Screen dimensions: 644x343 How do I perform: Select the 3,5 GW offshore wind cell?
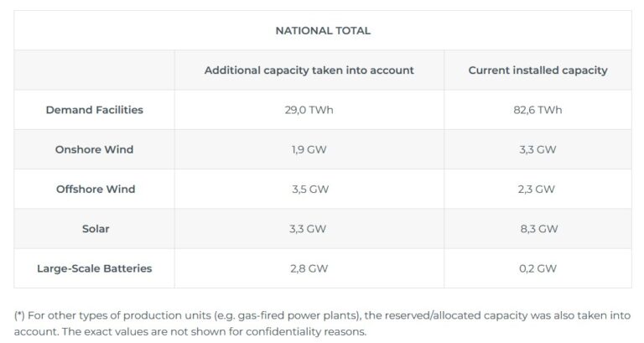(x=310, y=189)
